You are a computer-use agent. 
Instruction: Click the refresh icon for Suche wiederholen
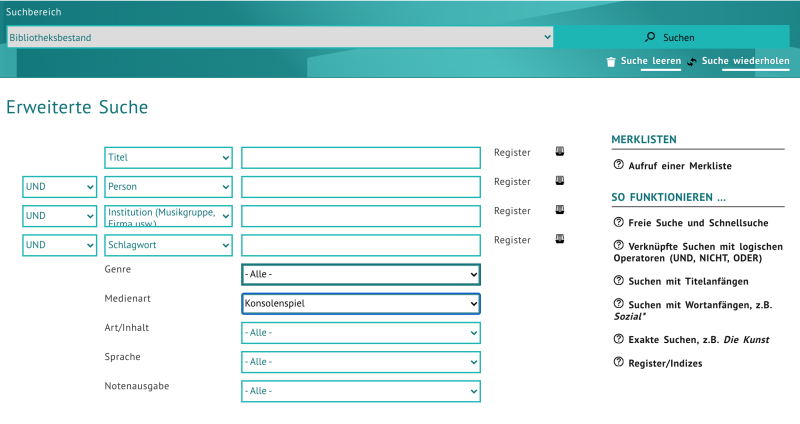pos(691,62)
